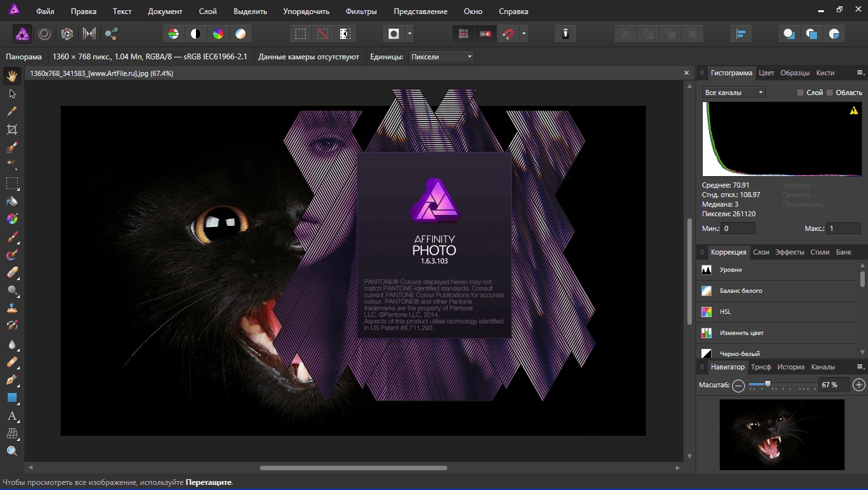The width and height of the screenshot is (868, 490).
Task: Click the Масштаб zoom slider
Action: 781,385
